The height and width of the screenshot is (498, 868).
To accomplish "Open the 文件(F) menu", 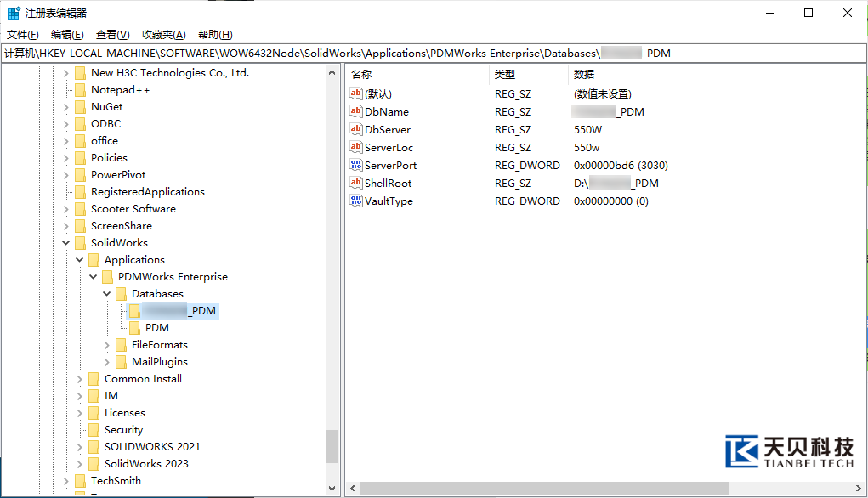I will point(23,35).
